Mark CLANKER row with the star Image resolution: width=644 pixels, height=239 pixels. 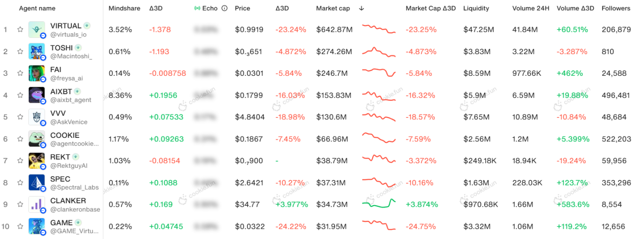(20, 205)
